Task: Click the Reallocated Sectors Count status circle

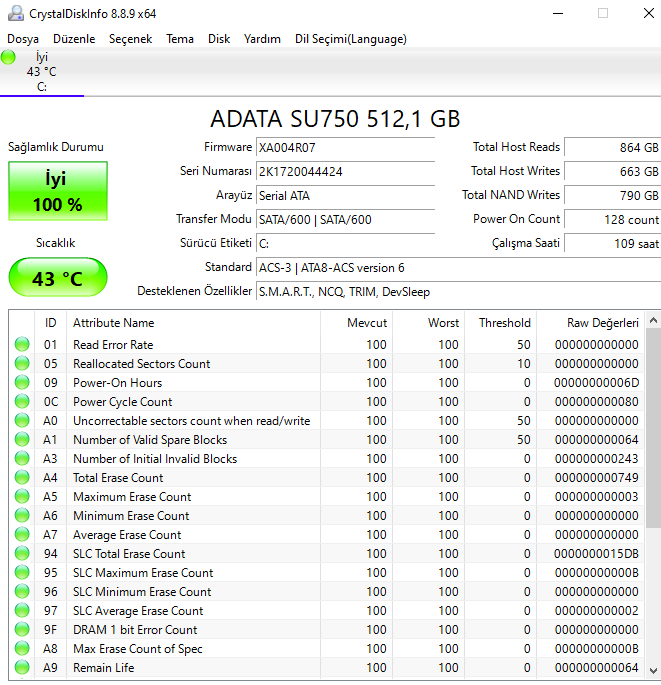Action: coord(22,364)
